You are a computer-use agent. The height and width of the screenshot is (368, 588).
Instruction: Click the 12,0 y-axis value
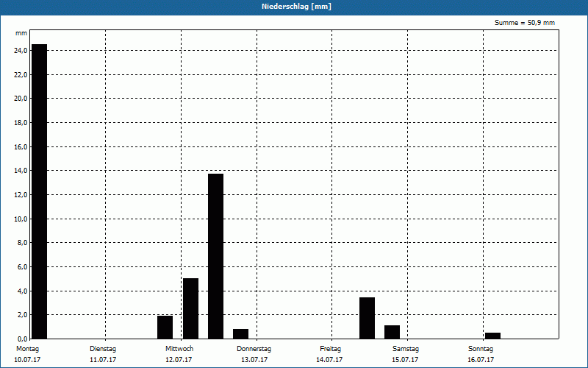(21, 195)
